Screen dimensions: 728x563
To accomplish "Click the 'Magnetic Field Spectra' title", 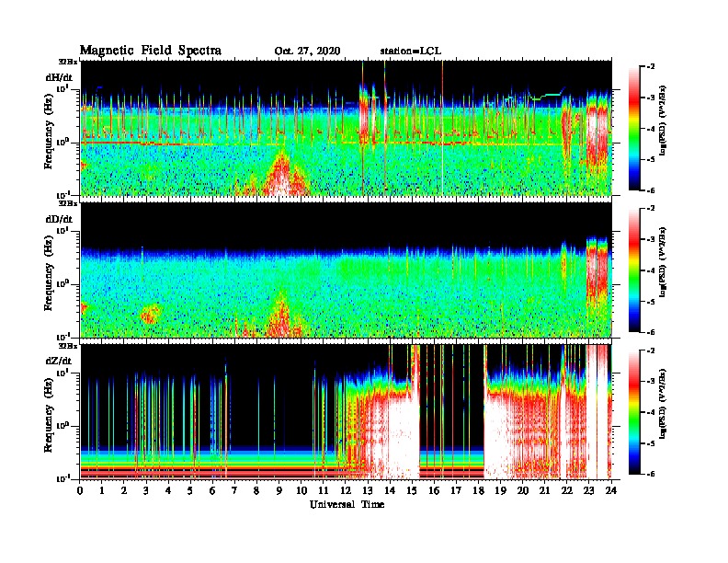I will pyautogui.click(x=151, y=51).
